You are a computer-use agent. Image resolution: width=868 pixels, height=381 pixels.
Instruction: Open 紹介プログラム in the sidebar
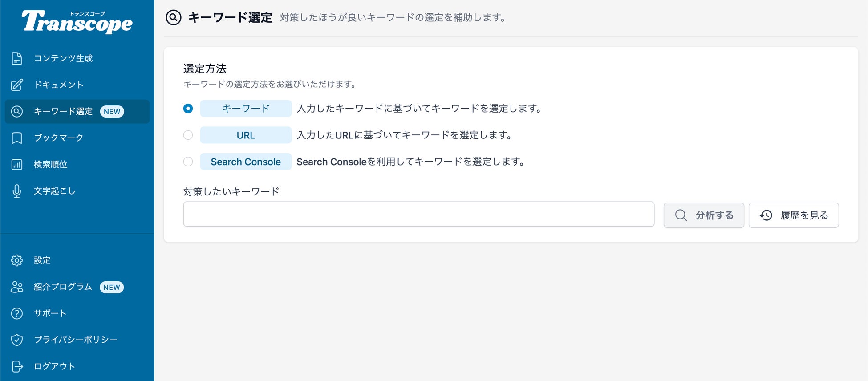[x=63, y=287]
